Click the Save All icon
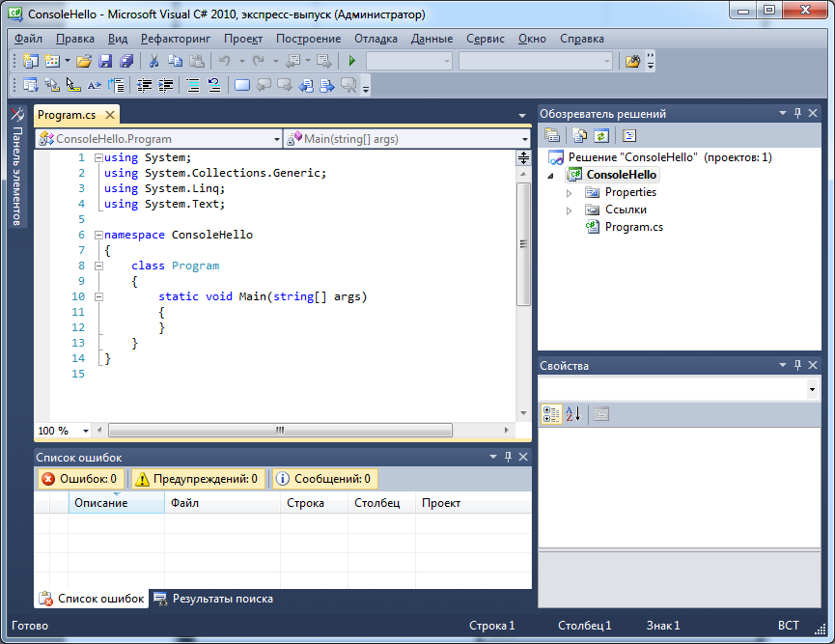835x644 pixels. 126,61
